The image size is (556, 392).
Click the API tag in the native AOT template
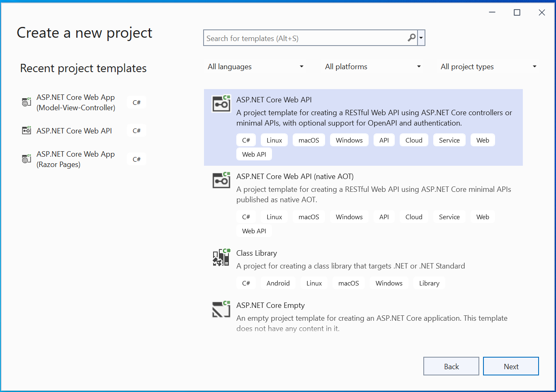pyautogui.click(x=384, y=217)
